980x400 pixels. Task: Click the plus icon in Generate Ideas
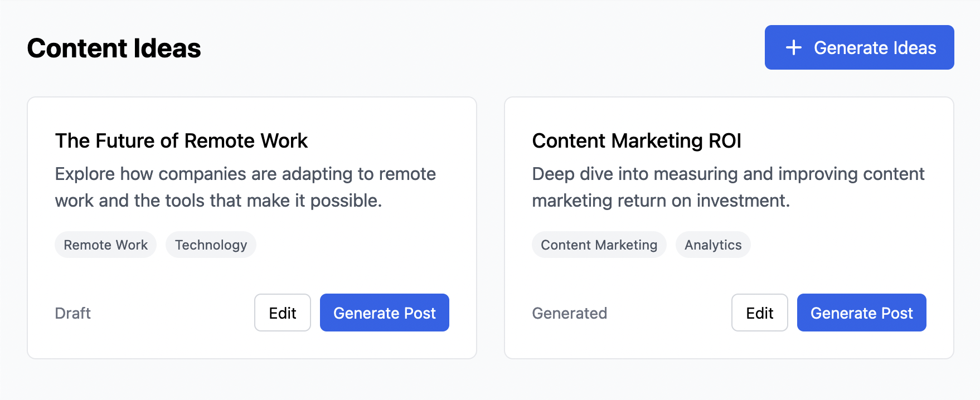793,48
